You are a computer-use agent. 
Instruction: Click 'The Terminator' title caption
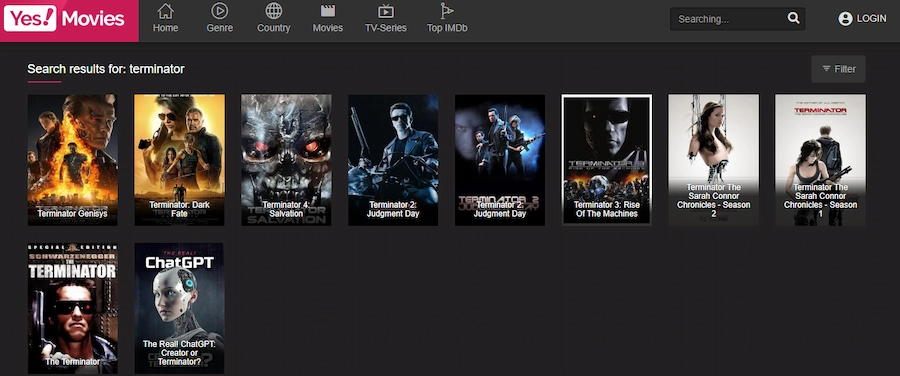[73, 362]
